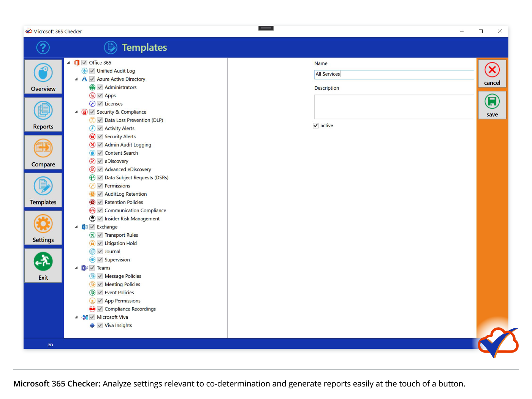Click the Office 365 logo icon
The width and height of the screenshot is (532, 399).
coord(77,63)
